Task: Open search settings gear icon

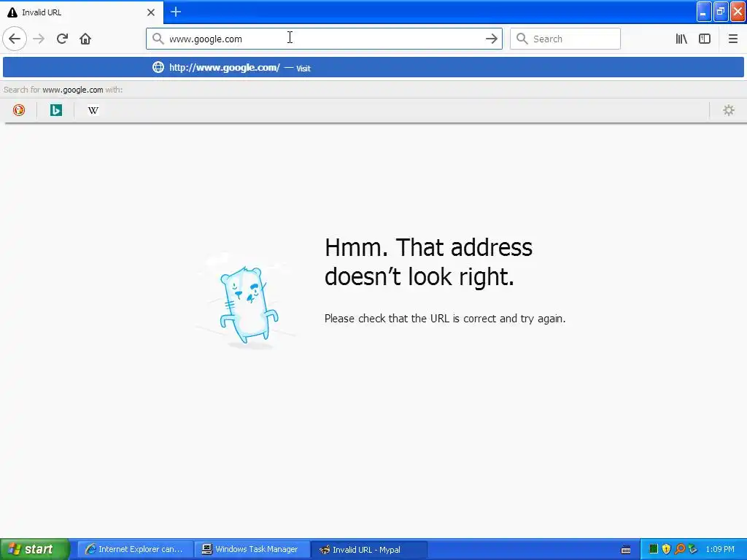Action: point(729,111)
